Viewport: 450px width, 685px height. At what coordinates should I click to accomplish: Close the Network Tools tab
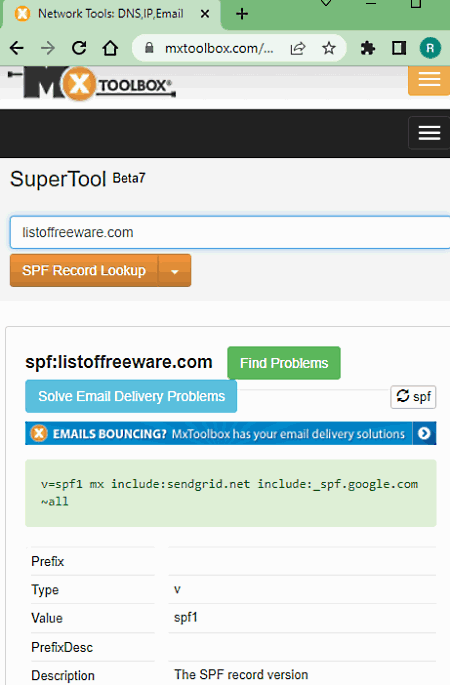point(204,14)
